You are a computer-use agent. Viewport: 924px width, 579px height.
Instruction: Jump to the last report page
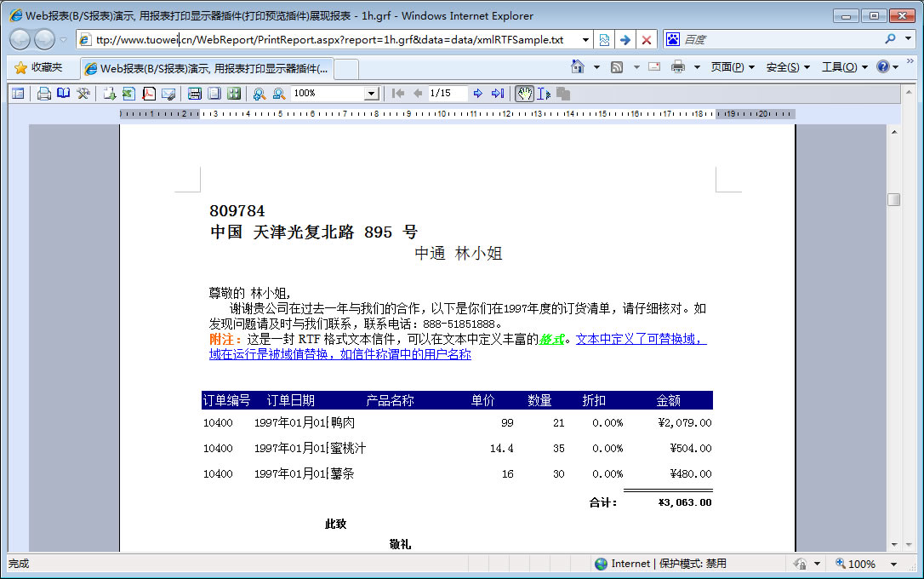[x=498, y=94]
